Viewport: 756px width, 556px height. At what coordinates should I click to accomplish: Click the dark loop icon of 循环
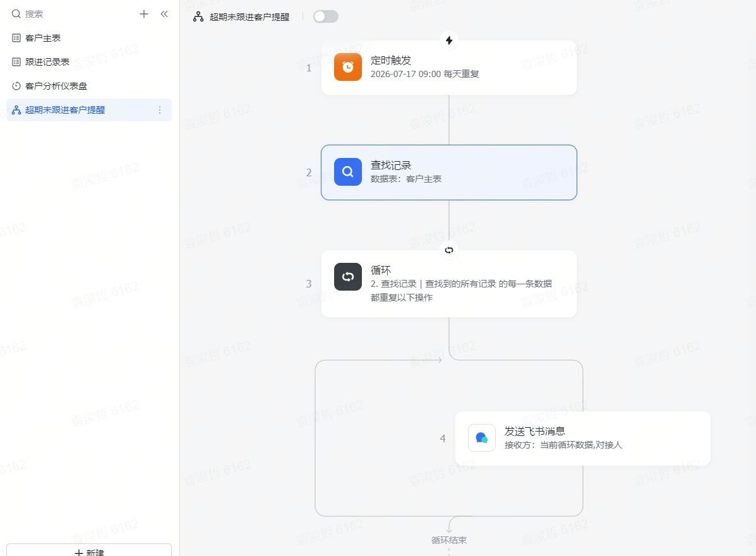pyautogui.click(x=347, y=276)
